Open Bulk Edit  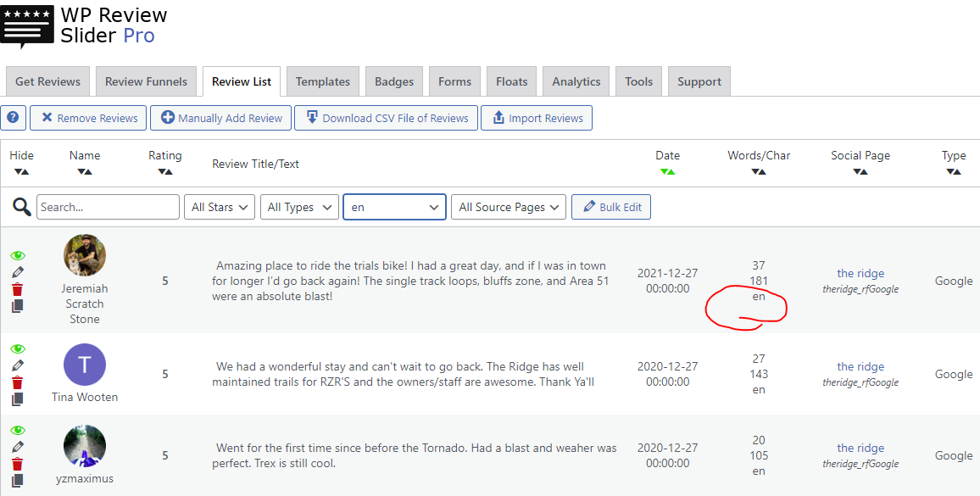[611, 207]
